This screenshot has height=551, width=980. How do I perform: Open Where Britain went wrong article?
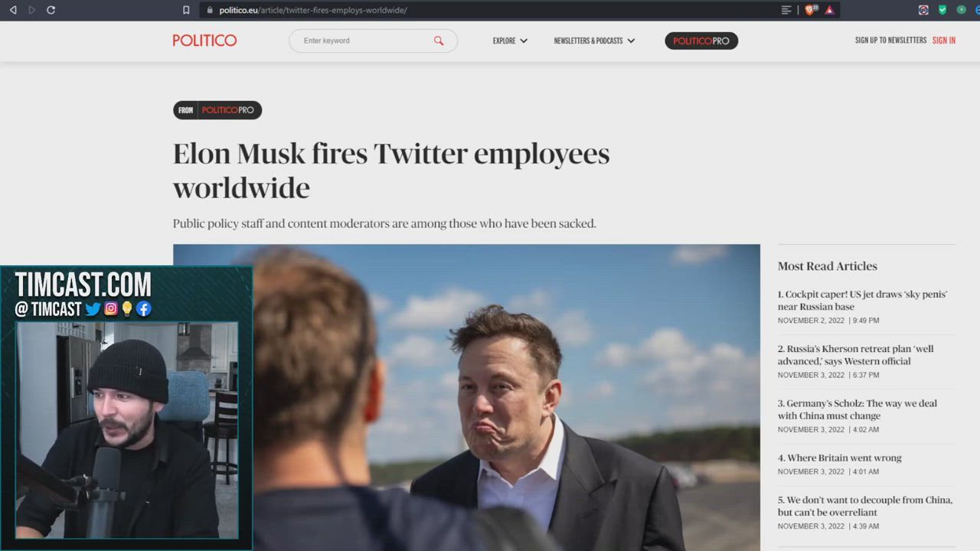click(x=840, y=458)
